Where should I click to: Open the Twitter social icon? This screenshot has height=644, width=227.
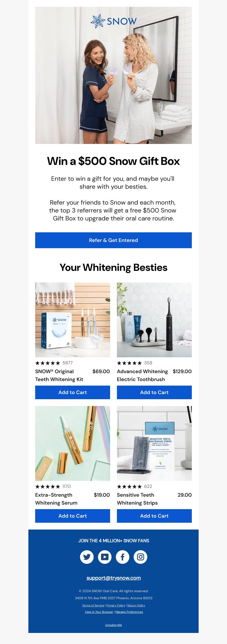(87, 557)
